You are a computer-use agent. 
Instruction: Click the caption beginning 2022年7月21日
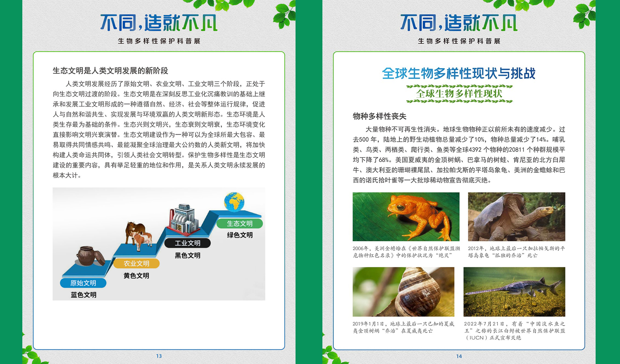[x=514, y=331]
